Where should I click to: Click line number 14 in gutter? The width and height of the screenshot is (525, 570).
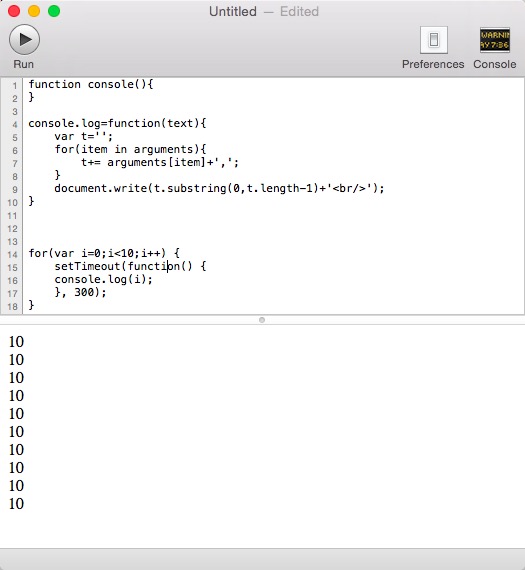tap(12, 254)
